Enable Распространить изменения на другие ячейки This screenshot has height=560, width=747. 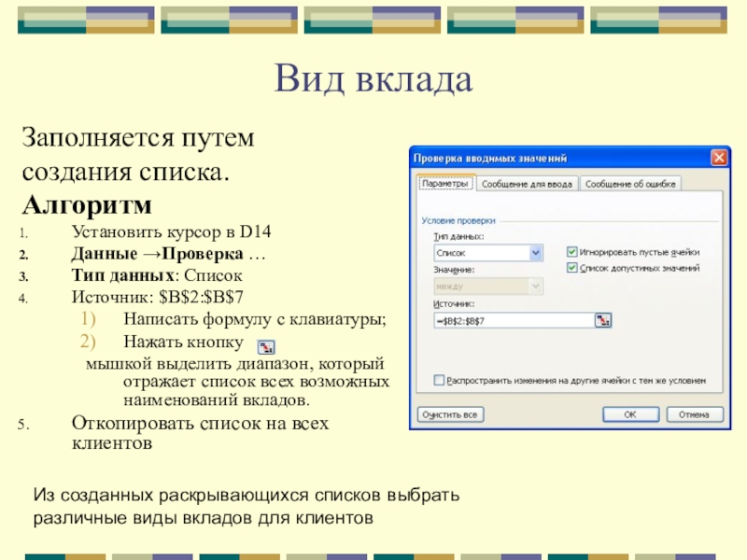(438, 381)
